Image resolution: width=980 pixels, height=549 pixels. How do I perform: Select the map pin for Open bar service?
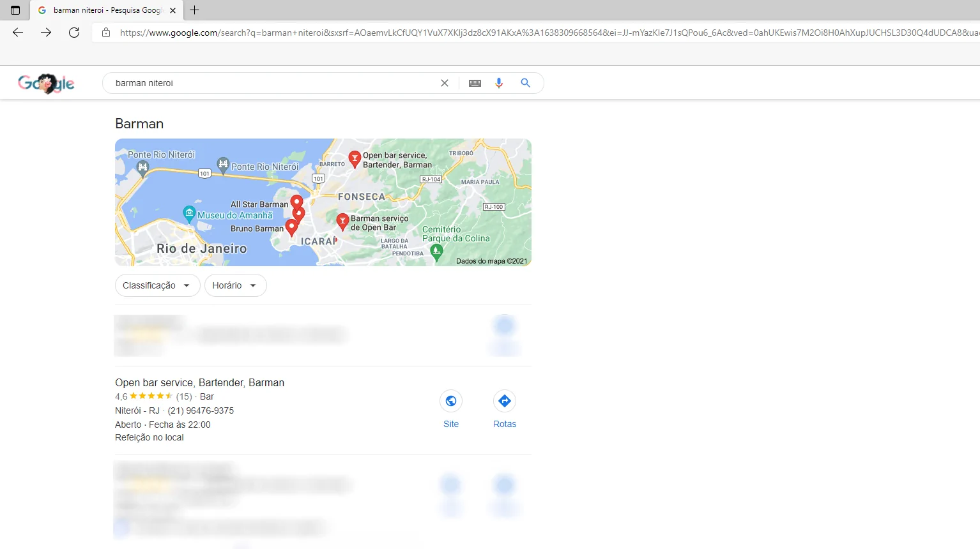click(x=355, y=159)
